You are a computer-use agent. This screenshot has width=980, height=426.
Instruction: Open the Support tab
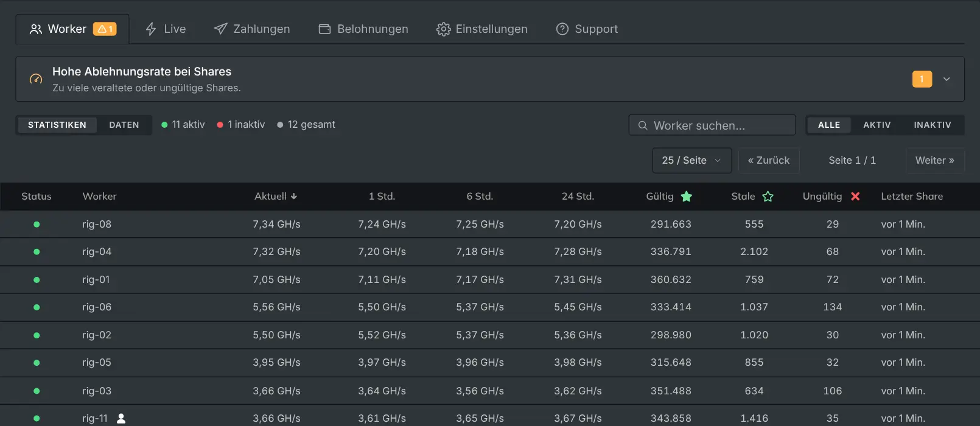pyautogui.click(x=587, y=29)
